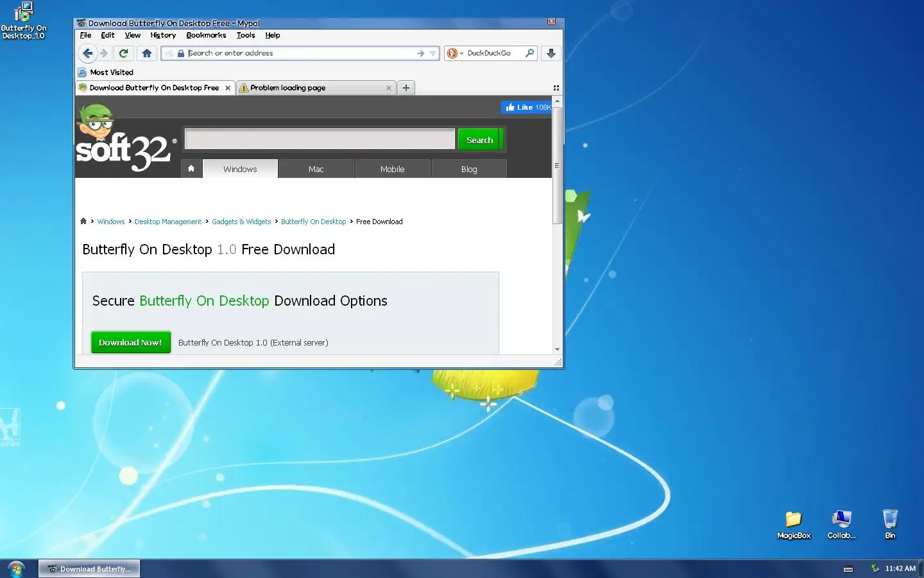
Task: Select Butterfly On Desktop_1.0 desktop icon
Action: click(x=24, y=21)
